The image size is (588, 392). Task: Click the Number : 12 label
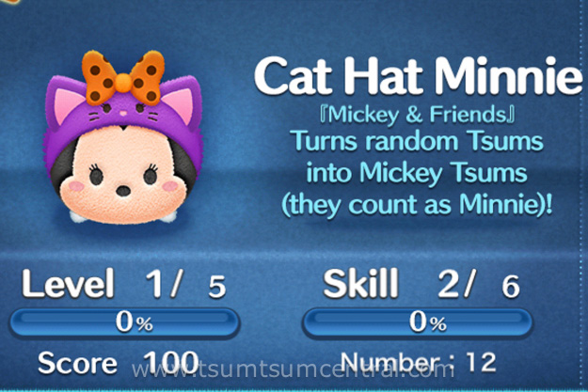coord(419,362)
